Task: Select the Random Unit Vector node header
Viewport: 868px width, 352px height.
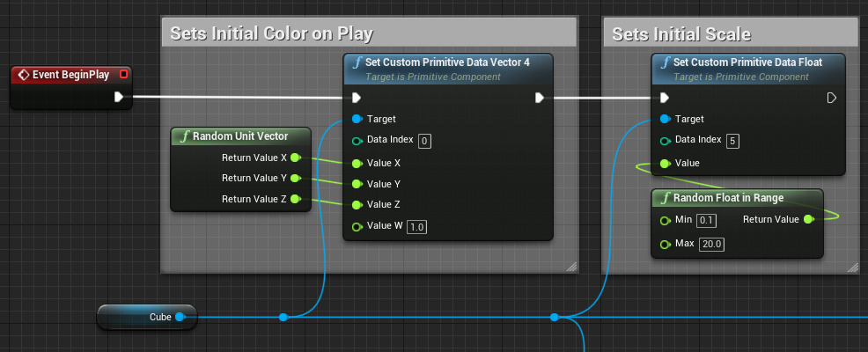Action: point(240,136)
